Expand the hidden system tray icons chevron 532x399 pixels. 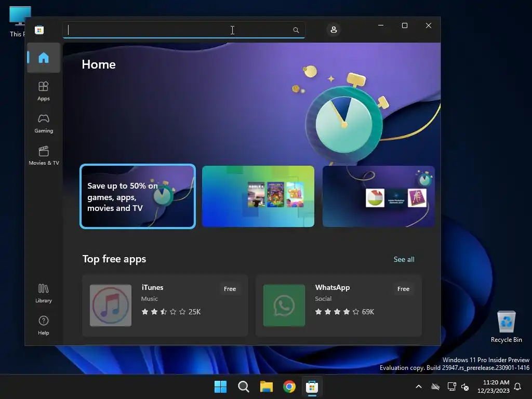click(x=419, y=387)
